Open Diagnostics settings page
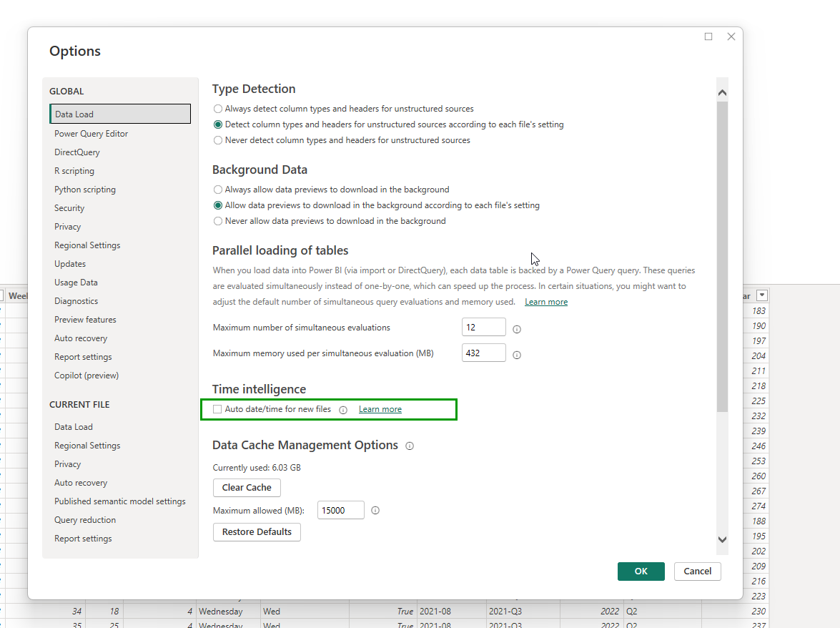840x628 pixels. [76, 301]
